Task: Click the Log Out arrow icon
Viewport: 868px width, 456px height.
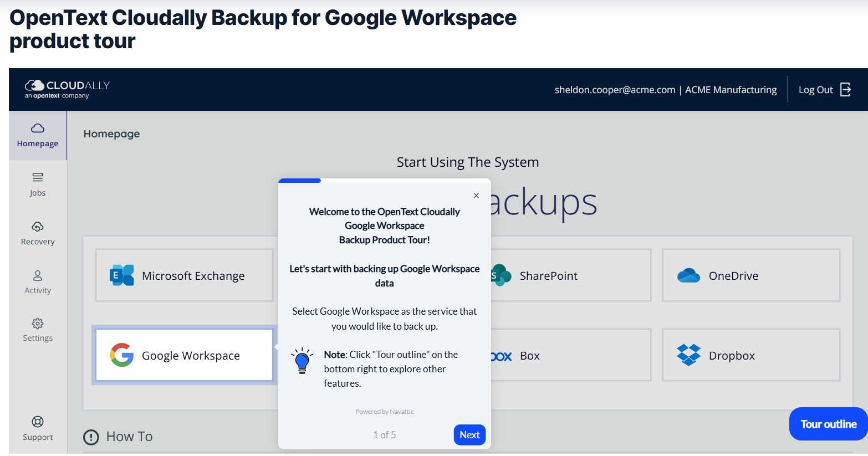Action: pyautogui.click(x=845, y=90)
